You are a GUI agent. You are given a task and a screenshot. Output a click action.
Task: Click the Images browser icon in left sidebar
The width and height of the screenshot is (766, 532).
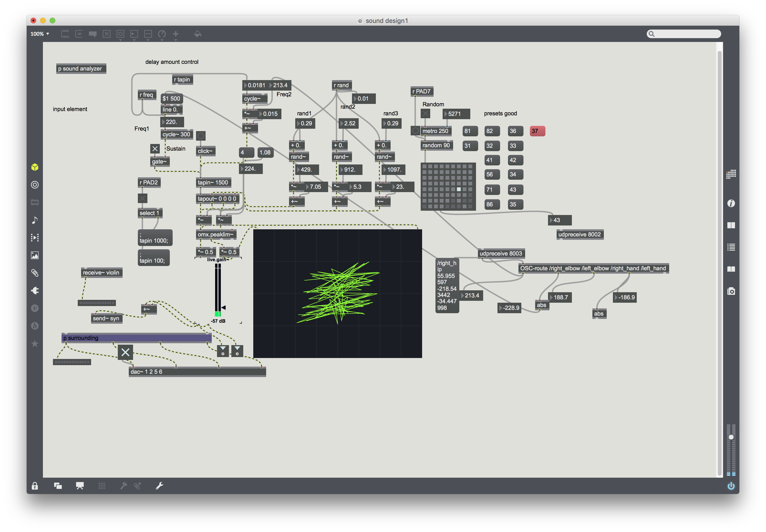click(35, 255)
